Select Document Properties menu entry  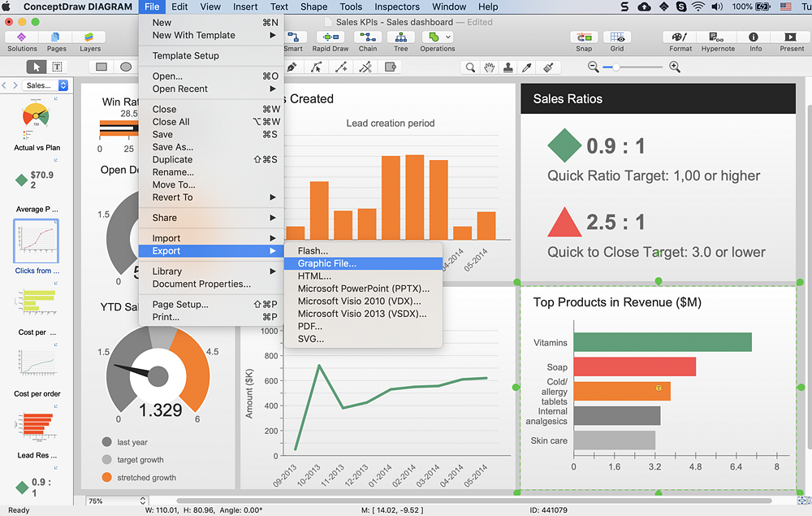point(211,284)
